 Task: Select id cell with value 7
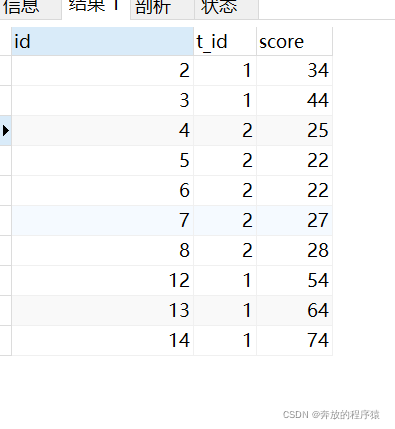[102, 220]
